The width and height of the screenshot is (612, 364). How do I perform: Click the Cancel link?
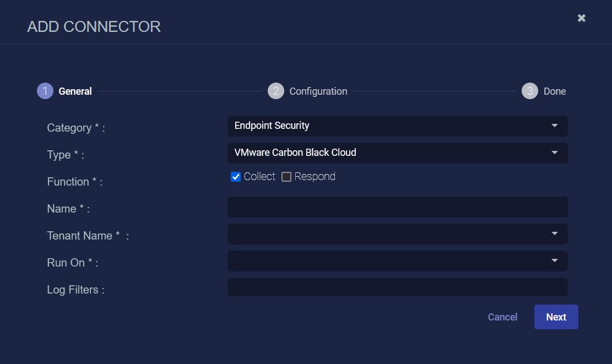(x=502, y=317)
